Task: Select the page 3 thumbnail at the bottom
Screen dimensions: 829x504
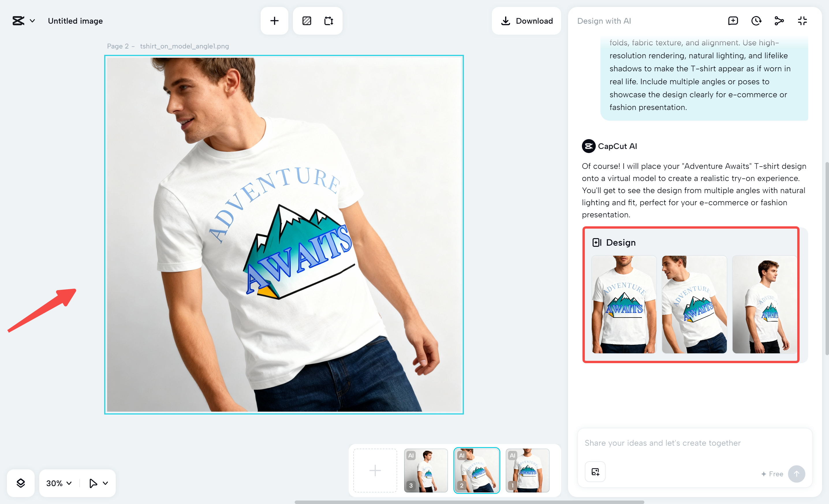Action: tap(425, 470)
